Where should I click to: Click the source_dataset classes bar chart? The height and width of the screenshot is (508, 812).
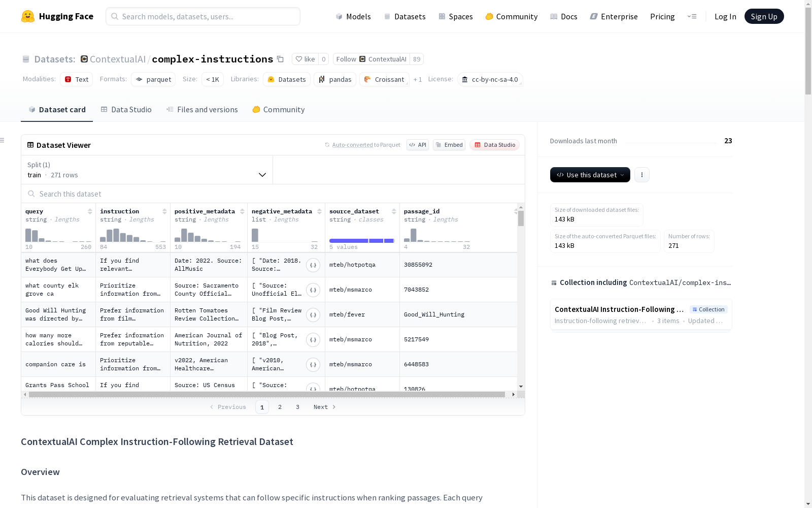tap(362, 241)
